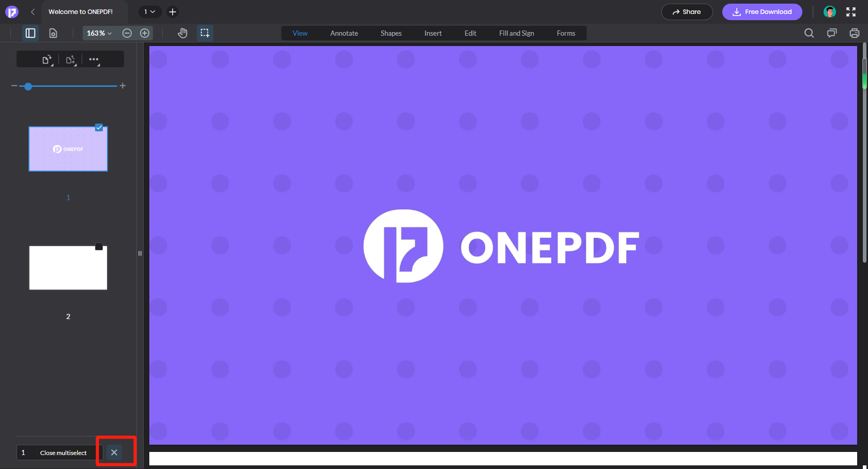
Task: Open the page number '1' dropdown
Action: tap(150, 12)
